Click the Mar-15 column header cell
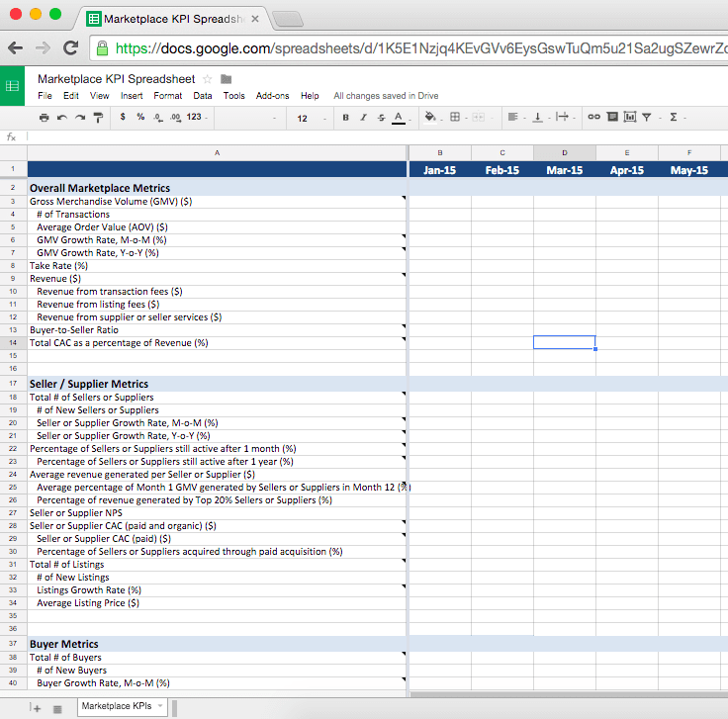 [x=565, y=170]
